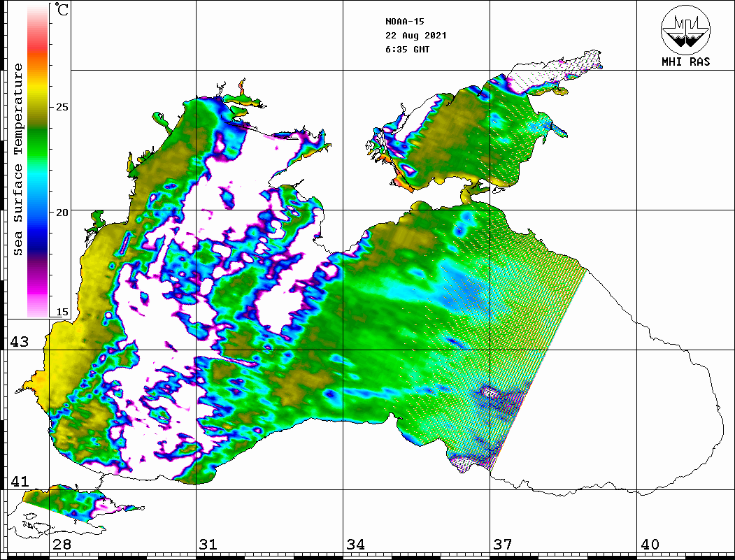Click the MHI RAS text under the logo
735x560 pixels.
pos(685,62)
